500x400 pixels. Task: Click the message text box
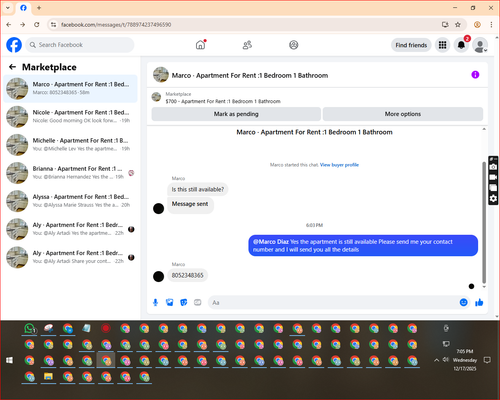coord(333,302)
